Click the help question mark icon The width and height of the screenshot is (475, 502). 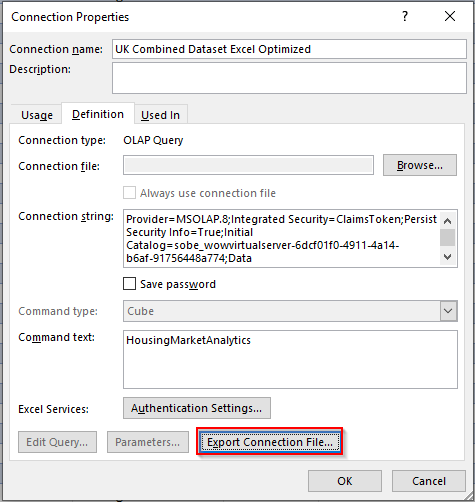(405, 16)
